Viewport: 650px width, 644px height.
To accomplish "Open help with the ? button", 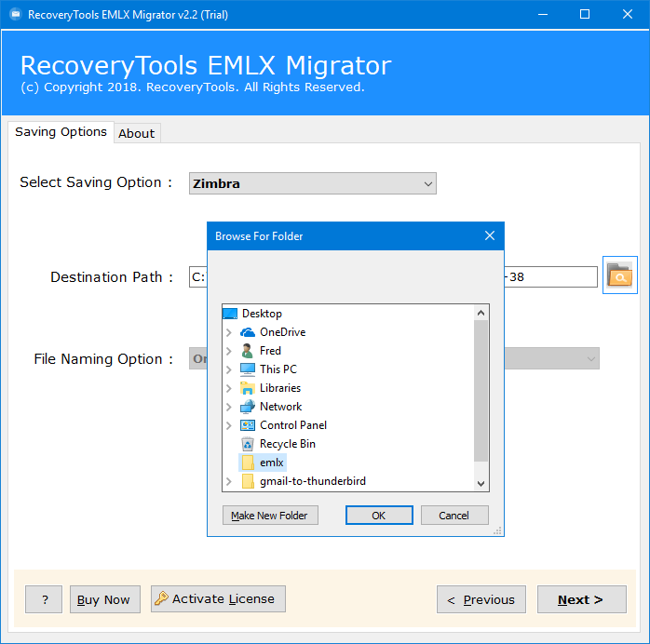I will click(44, 599).
